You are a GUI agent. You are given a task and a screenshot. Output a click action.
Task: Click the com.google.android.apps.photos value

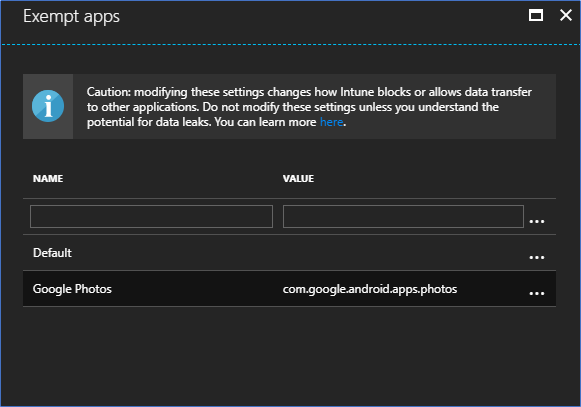pyautogui.click(x=370, y=289)
